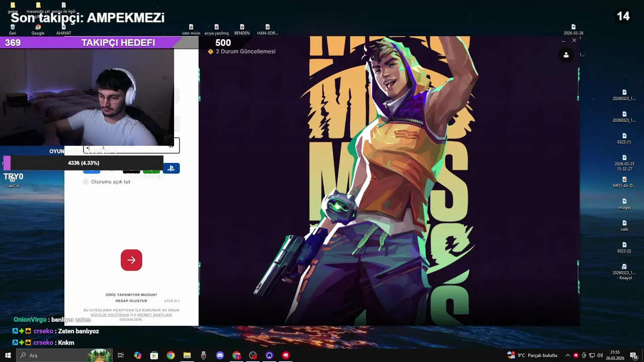Open the '20260323_1... - Kısayol' shortcut
Screen dimensions: 644x362
[x=624, y=271]
